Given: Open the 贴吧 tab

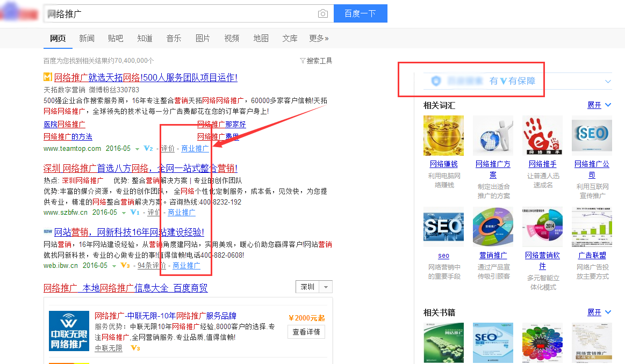Looking at the screenshot, I should [x=116, y=38].
